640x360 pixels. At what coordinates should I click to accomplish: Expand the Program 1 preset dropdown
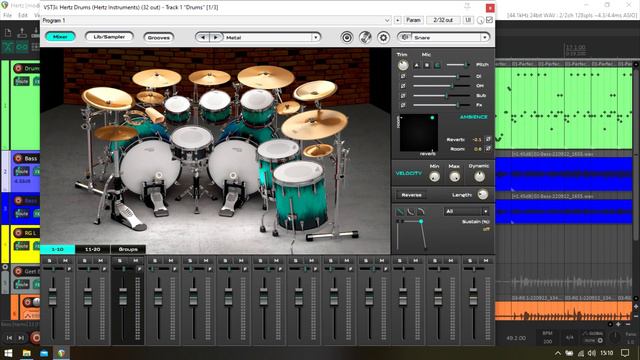coord(387,20)
